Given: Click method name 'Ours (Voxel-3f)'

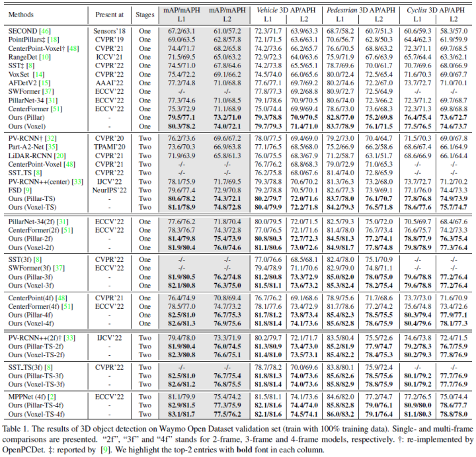Looking at the screenshot, I should (x=31, y=286).
